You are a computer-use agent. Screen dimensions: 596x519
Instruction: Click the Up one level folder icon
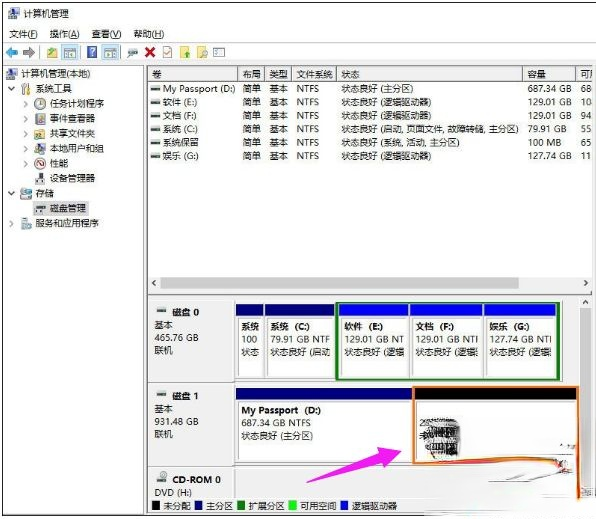coord(52,52)
